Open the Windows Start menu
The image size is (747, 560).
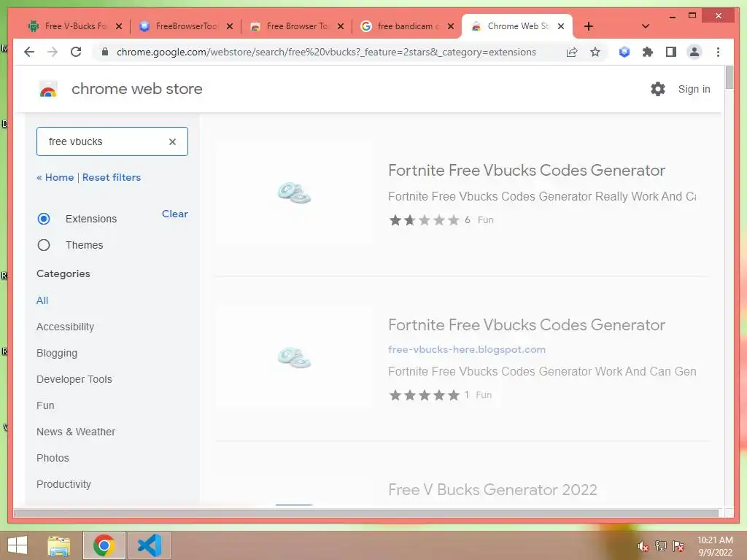tap(18, 545)
